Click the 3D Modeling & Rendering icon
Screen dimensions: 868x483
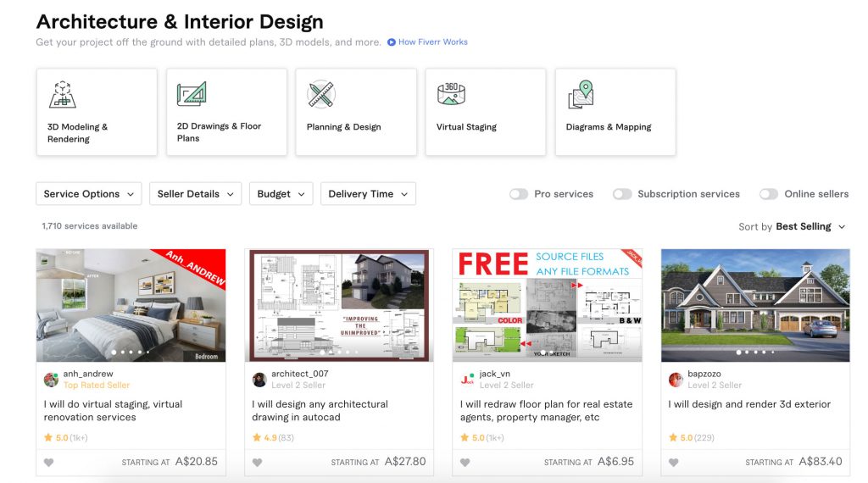[x=62, y=93]
